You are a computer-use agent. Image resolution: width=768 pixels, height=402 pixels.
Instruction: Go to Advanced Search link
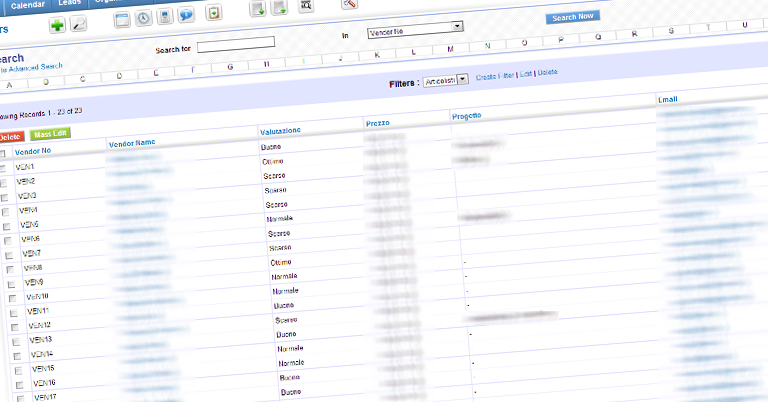pyautogui.click(x=32, y=68)
